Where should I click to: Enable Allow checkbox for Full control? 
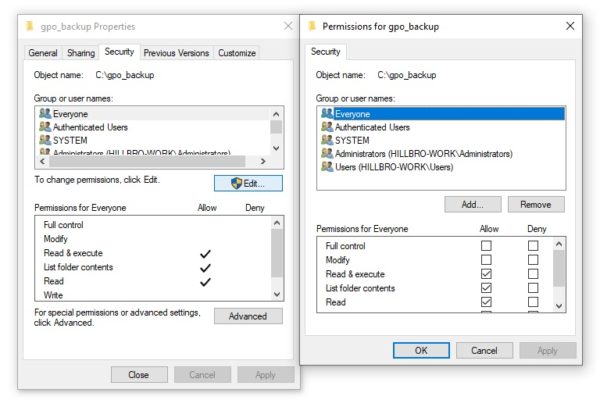(x=486, y=245)
